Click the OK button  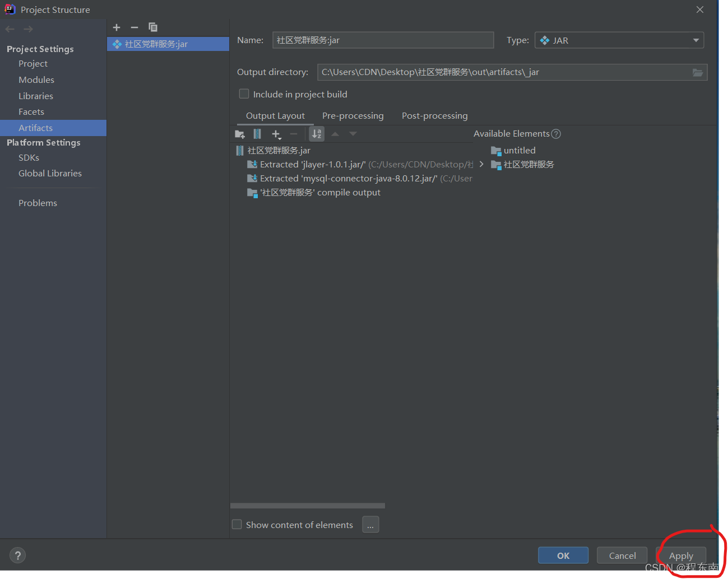563,555
